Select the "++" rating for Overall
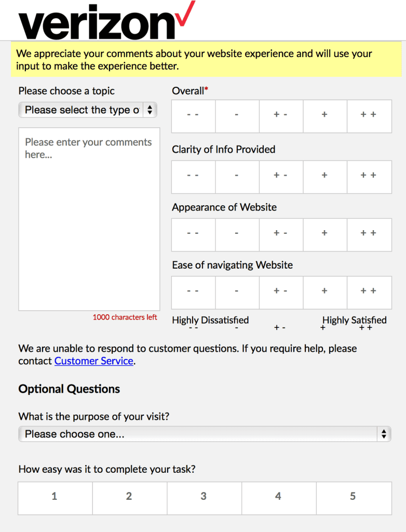Viewport: 406px width, 532px height. 369,116
